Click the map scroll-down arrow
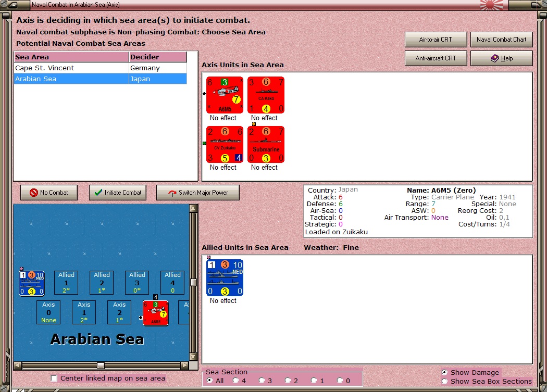 (193, 357)
